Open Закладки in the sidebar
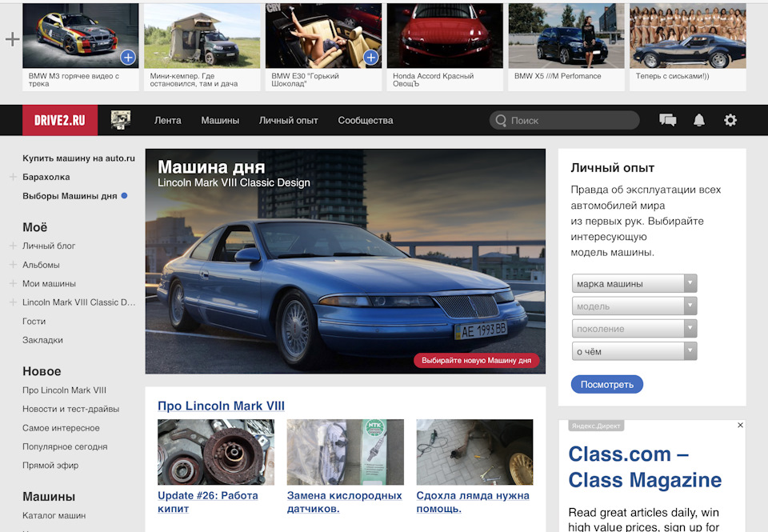 tap(42, 339)
